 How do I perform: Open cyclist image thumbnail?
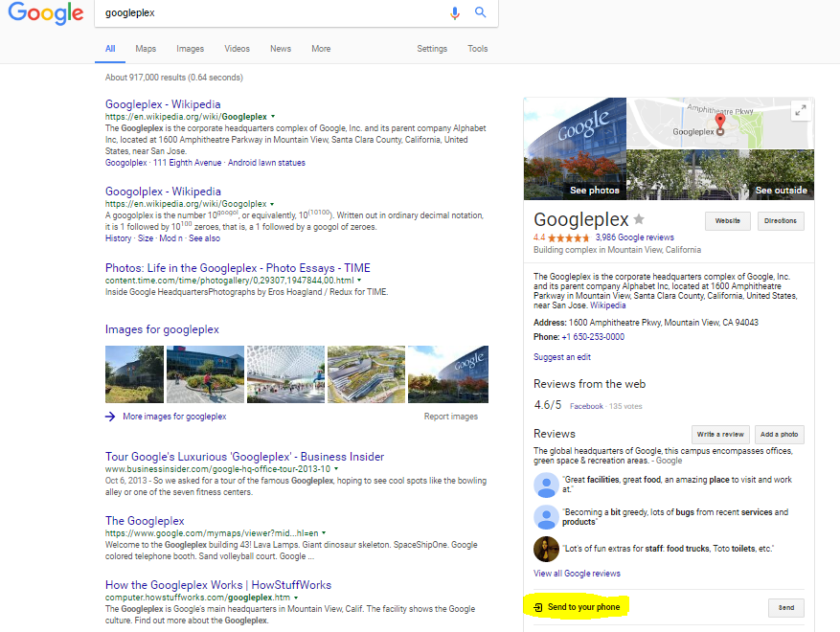click(x=205, y=374)
